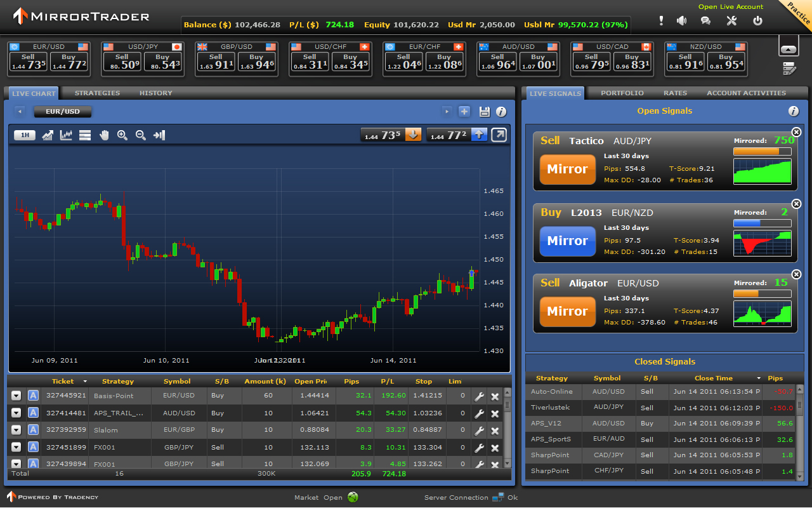
Task: Expand the Basis-Point position row dropdown
Action: tap(16, 396)
